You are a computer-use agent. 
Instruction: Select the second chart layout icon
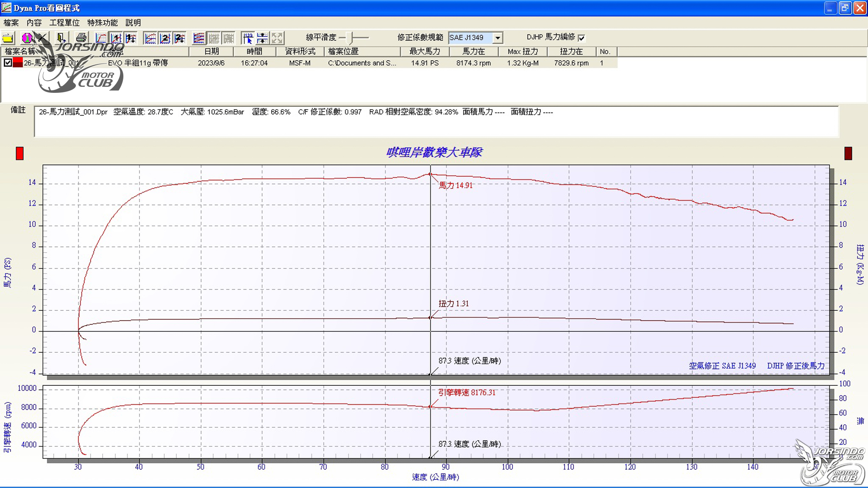pos(150,38)
